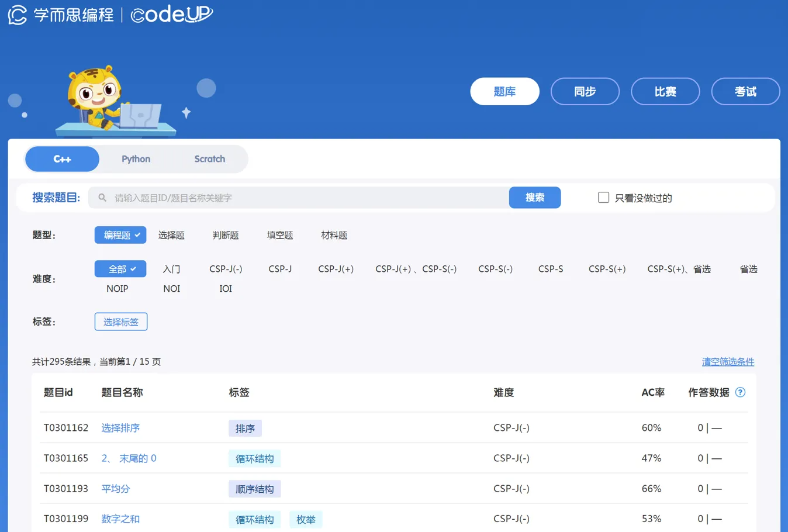Check the 只看没做过的 checkbox
The height and width of the screenshot is (532, 788).
coord(603,198)
